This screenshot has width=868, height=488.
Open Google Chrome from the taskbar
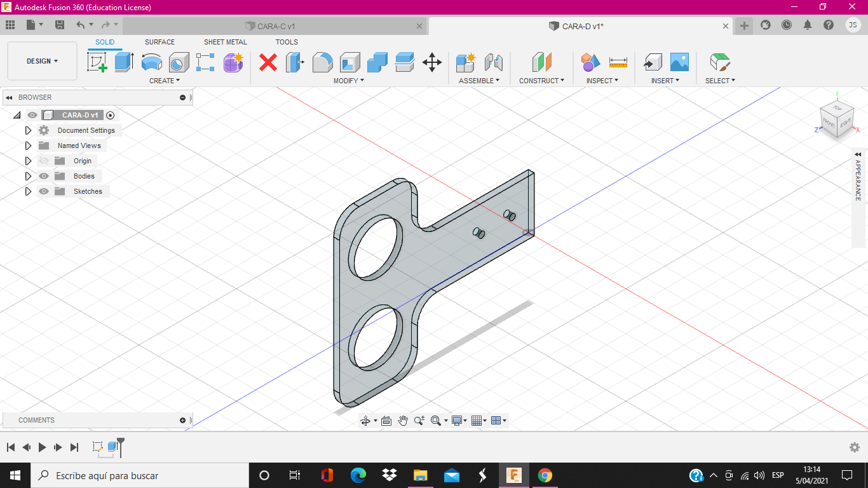(x=545, y=475)
